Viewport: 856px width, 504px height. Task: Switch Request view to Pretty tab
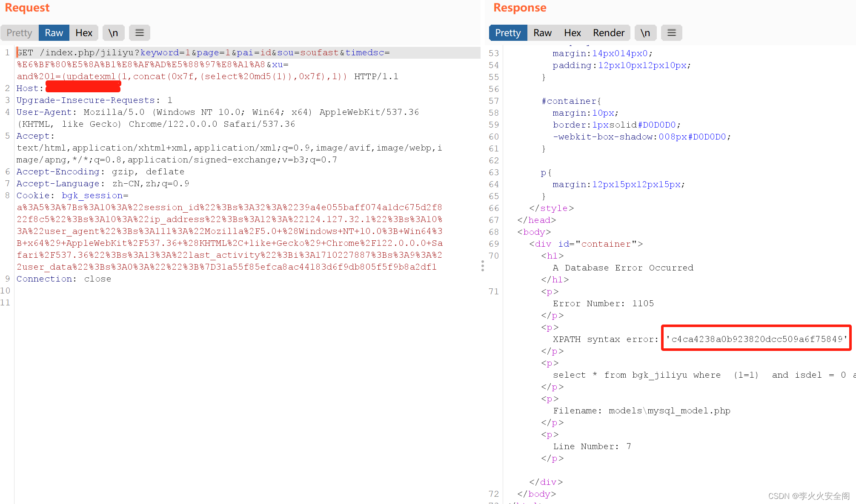point(20,33)
